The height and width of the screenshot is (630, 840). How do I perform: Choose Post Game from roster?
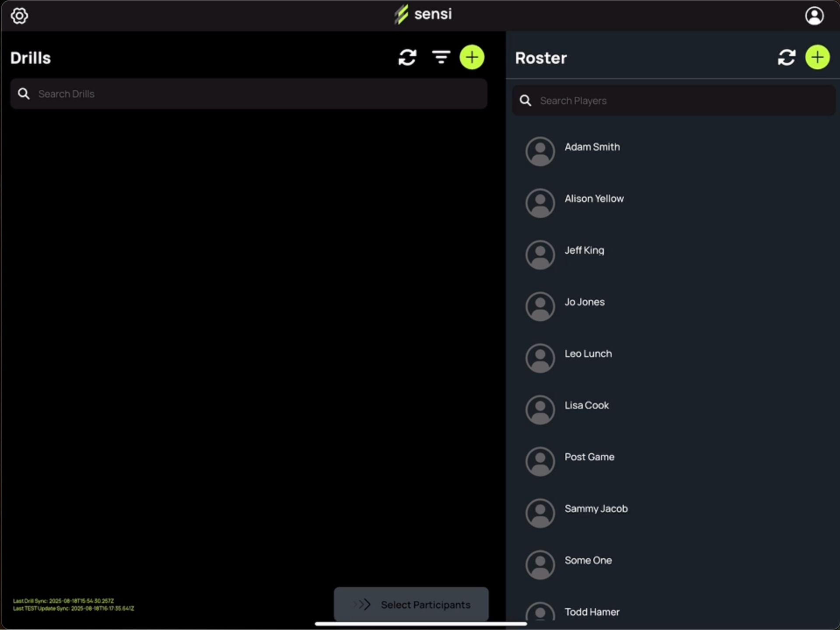coord(589,457)
